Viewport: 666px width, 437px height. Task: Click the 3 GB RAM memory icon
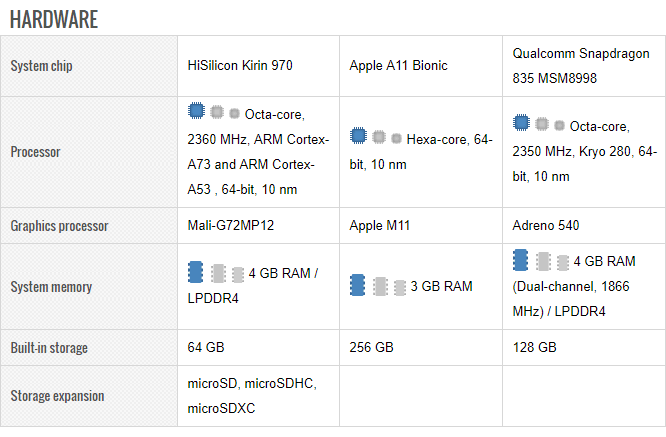[x=378, y=286]
